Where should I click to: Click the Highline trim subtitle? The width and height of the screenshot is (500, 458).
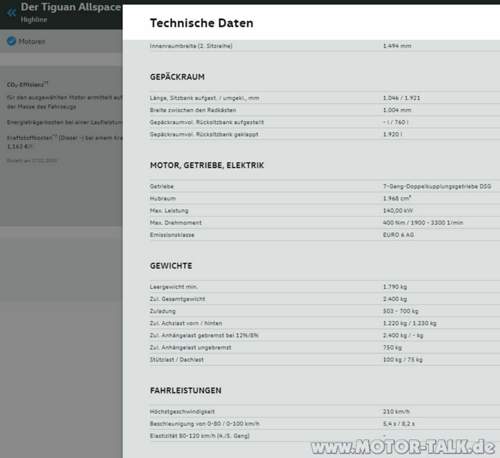point(34,20)
